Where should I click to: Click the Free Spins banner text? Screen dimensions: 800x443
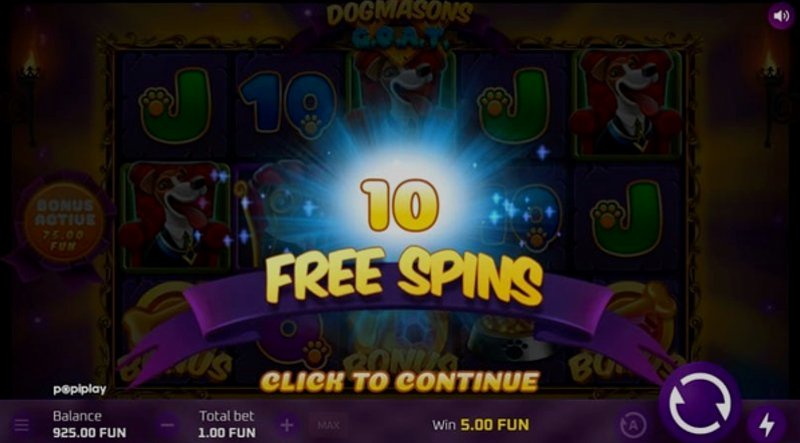403,276
